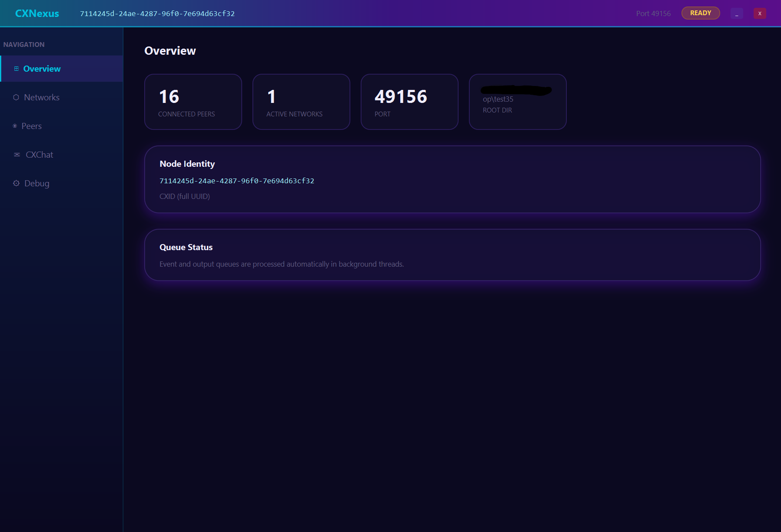The image size is (781, 532).
Task: Click the CXNexus logo text
Action: (37, 13)
